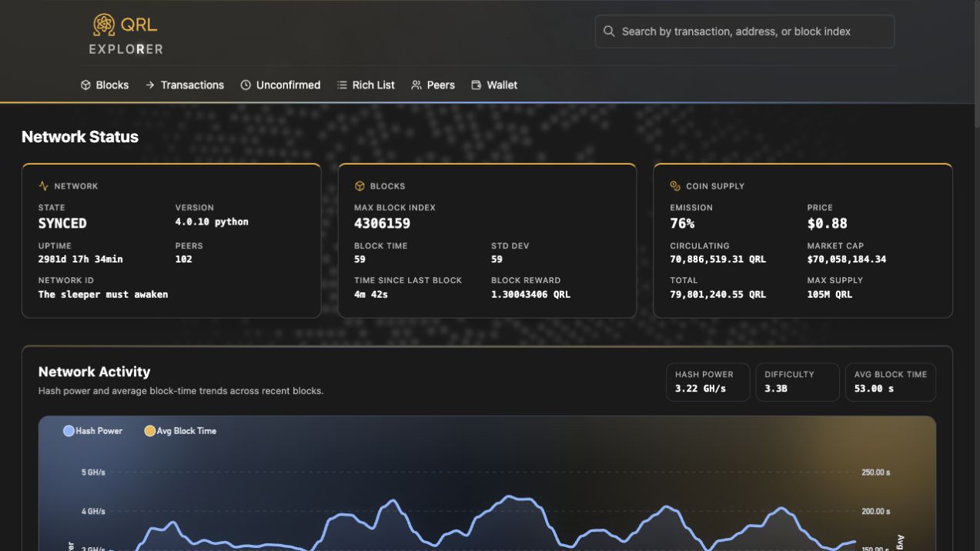Click the Wallet icon in navigation
980x551 pixels.
[x=477, y=85]
